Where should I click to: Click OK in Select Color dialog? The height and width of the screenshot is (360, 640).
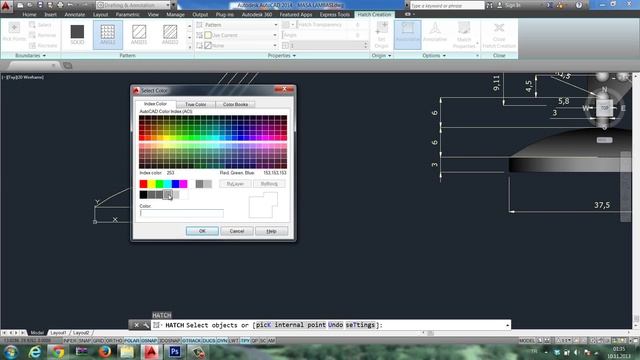point(202,231)
